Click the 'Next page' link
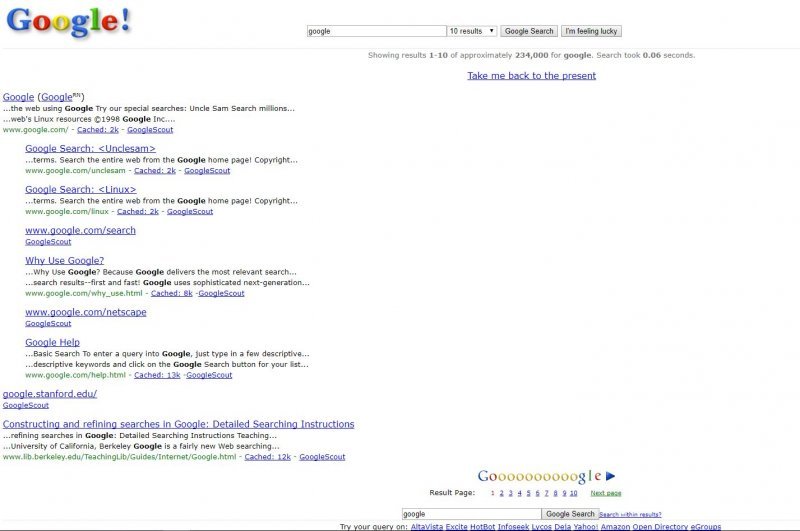Screen dimensions: 800x531 tap(606, 493)
